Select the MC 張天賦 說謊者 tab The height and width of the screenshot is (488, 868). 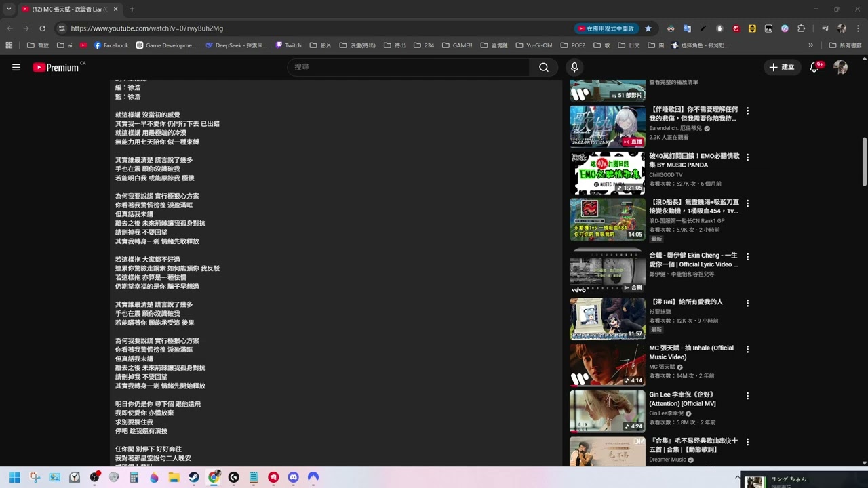69,9
